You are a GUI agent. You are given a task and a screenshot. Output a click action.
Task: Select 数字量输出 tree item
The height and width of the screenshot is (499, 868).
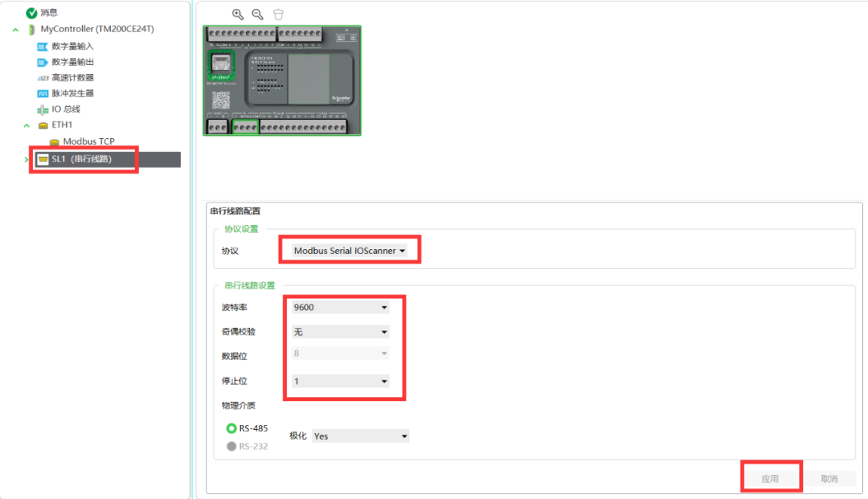click(72, 62)
